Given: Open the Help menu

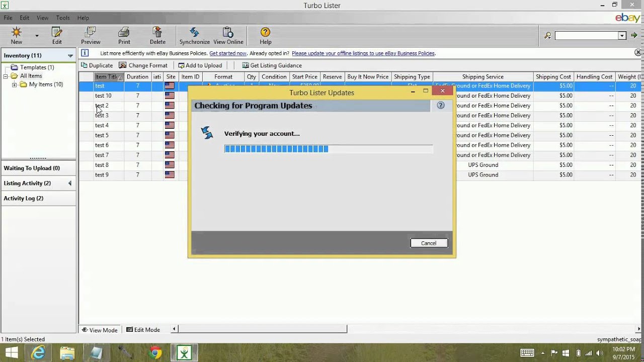Looking at the screenshot, I should [x=83, y=18].
